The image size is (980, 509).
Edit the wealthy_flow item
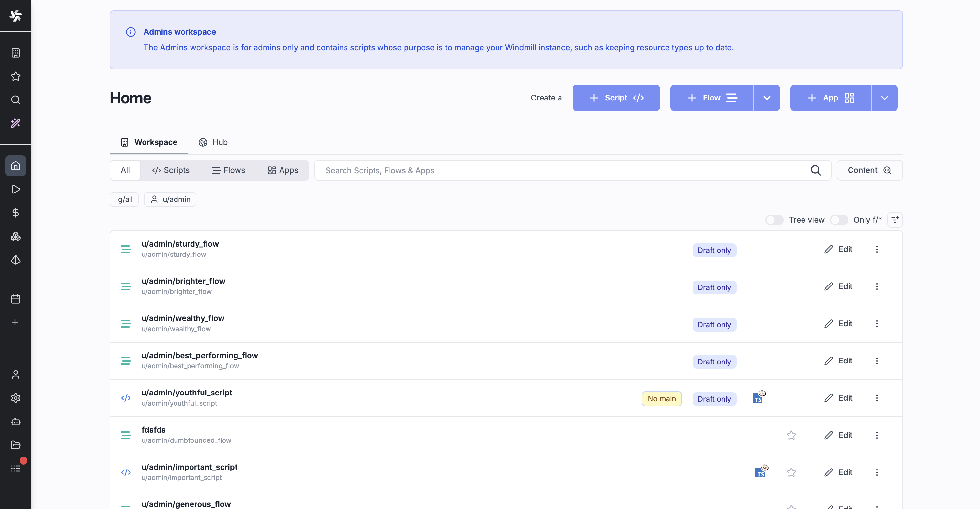838,323
